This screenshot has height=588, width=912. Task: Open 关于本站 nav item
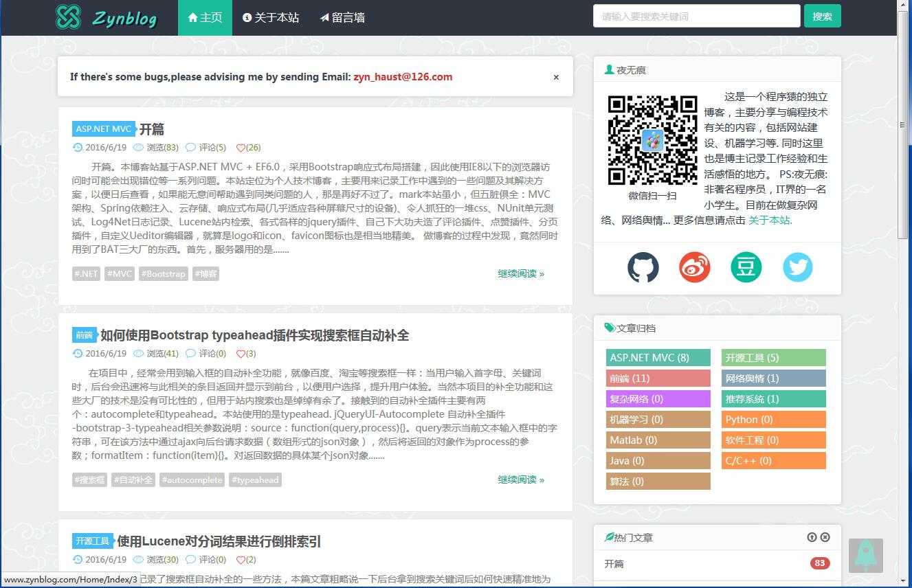pos(271,18)
